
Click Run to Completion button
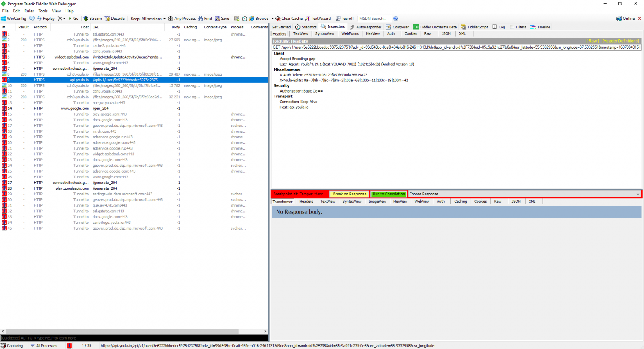[388, 194]
